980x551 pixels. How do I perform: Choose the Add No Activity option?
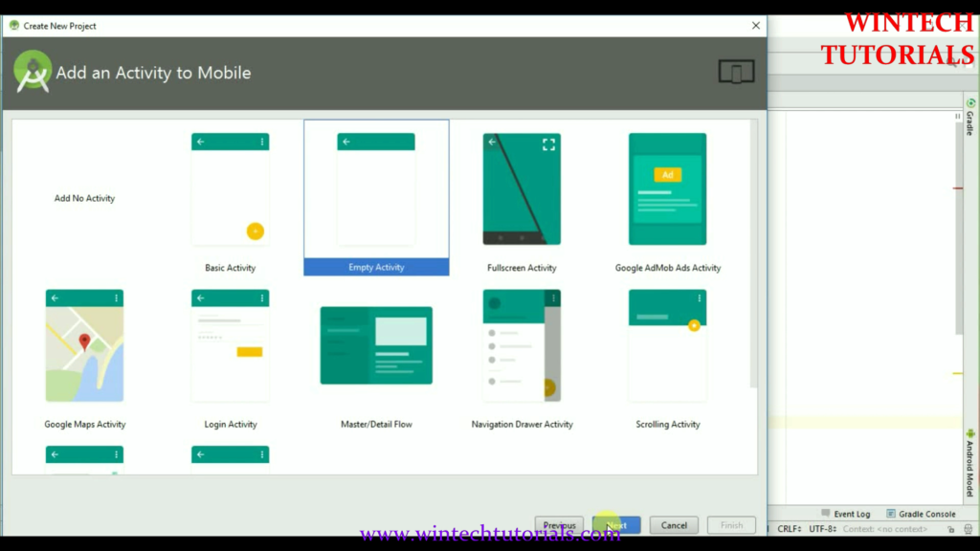pyautogui.click(x=84, y=198)
